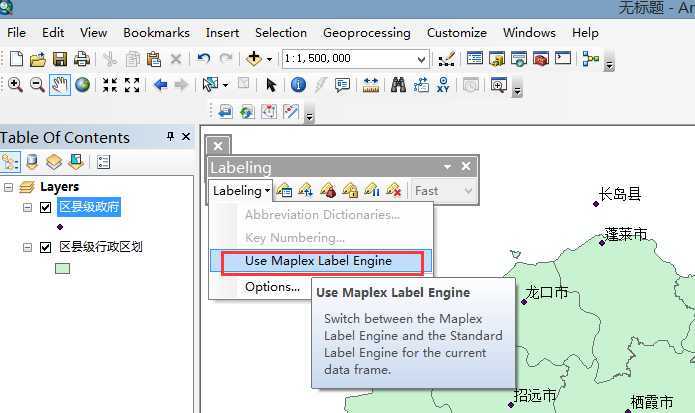Open the Labeling dropdown menu button
The image size is (695, 413).
click(x=242, y=191)
